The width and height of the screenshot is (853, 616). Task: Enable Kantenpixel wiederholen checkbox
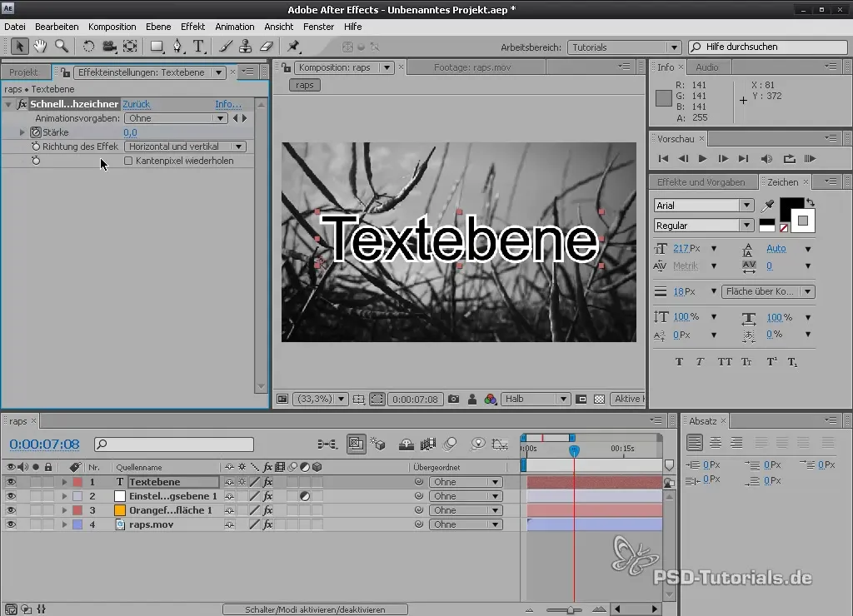pos(128,161)
